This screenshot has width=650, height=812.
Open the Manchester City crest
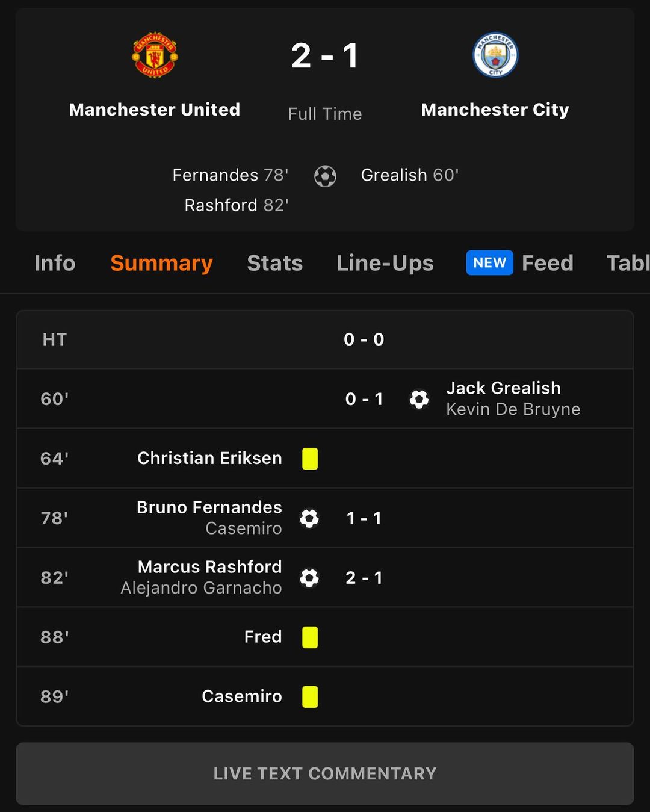(x=495, y=55)
